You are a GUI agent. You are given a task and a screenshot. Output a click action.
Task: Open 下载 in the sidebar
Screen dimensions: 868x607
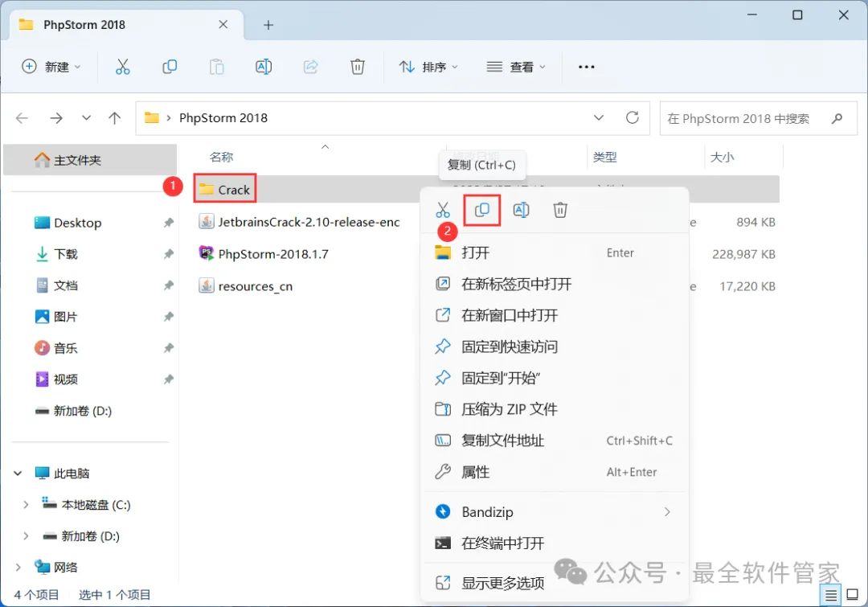coord(57,254)
